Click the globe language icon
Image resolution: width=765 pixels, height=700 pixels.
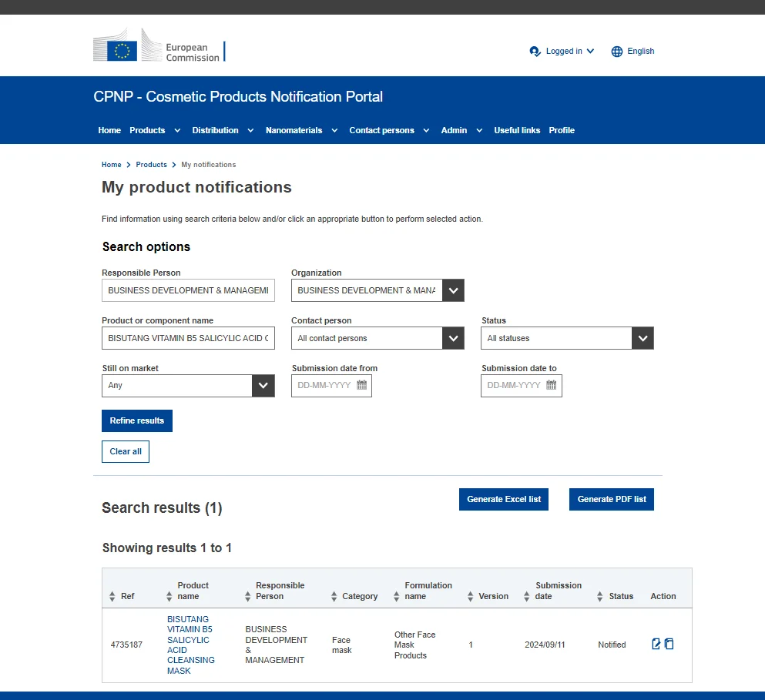click(x=617, y=52)
